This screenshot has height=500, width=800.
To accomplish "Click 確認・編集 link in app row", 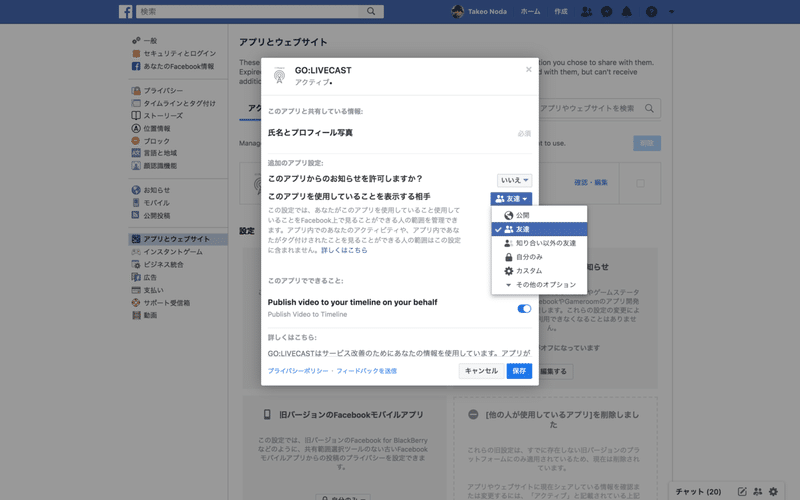I will (591, 182).
